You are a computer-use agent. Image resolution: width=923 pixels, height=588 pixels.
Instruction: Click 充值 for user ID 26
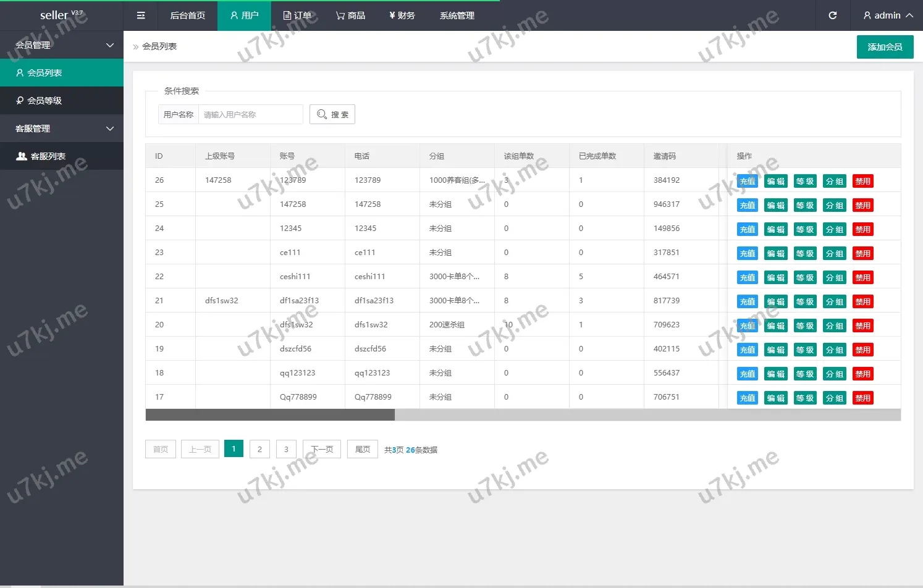point(747,181)
